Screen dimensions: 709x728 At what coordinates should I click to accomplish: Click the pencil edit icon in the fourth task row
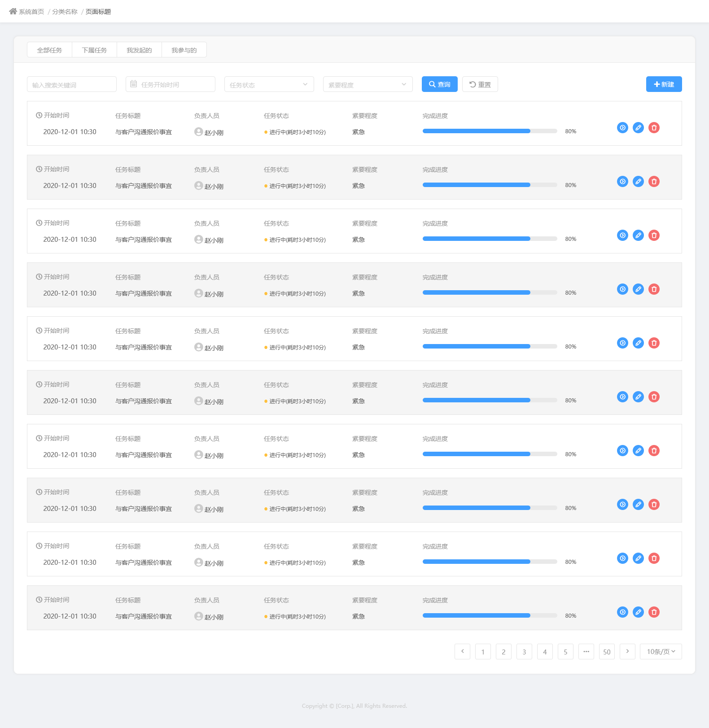click(x=638, y=289)
